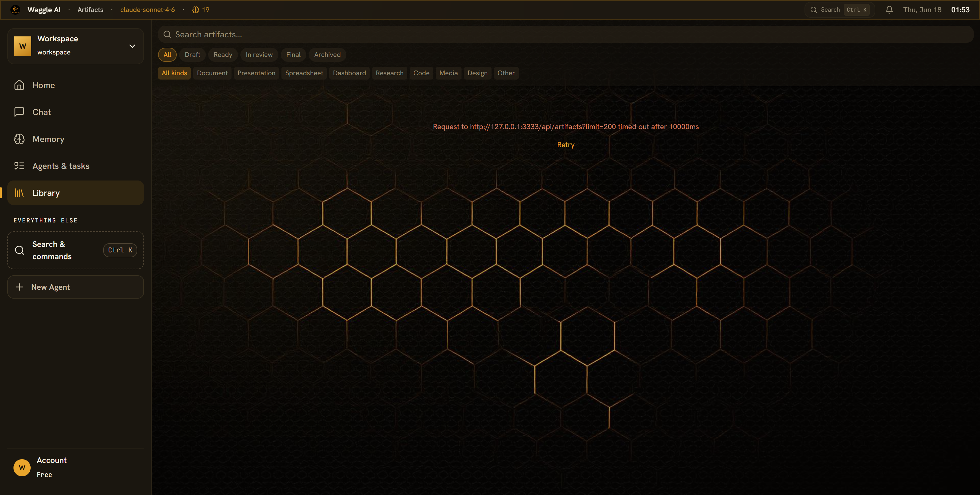Image resolution: width=980 pixels, height=495 pixels.
Task: Open the top bar Search Ctrl K box
Action: (839, 10)
